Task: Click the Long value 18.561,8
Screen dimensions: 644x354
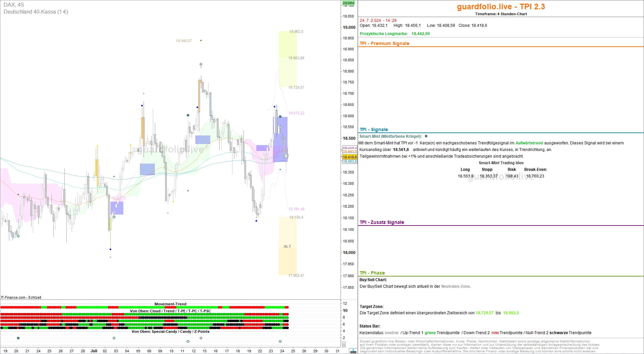Action: pyautogui.click(x=465, y=176)
